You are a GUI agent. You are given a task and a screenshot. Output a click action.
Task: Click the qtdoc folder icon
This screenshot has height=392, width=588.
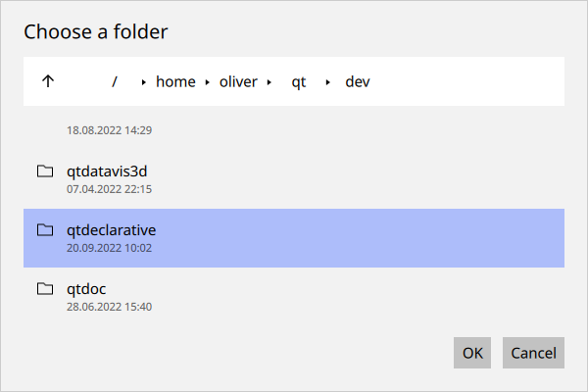(x=44, y=289)
